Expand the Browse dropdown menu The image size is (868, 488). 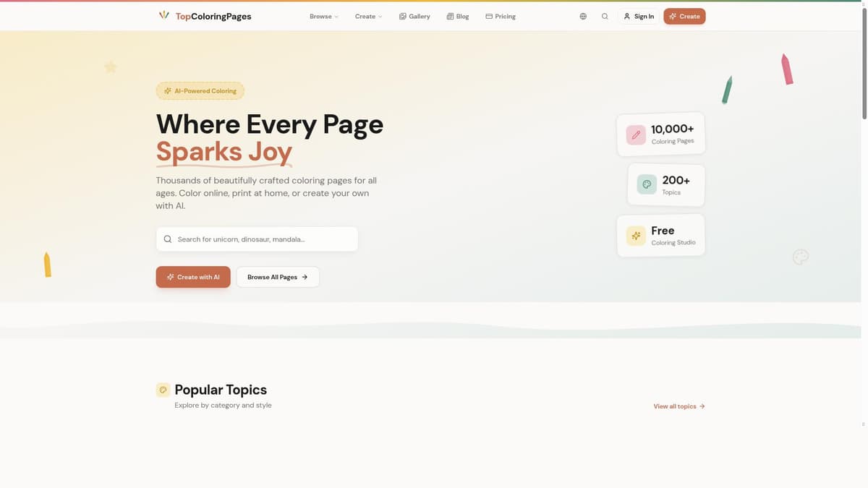point(323,16)
